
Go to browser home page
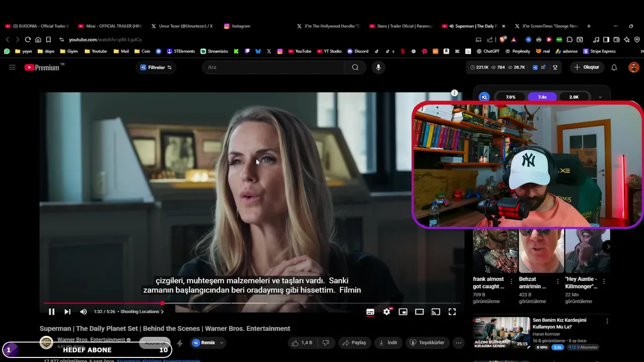point(38,39)
